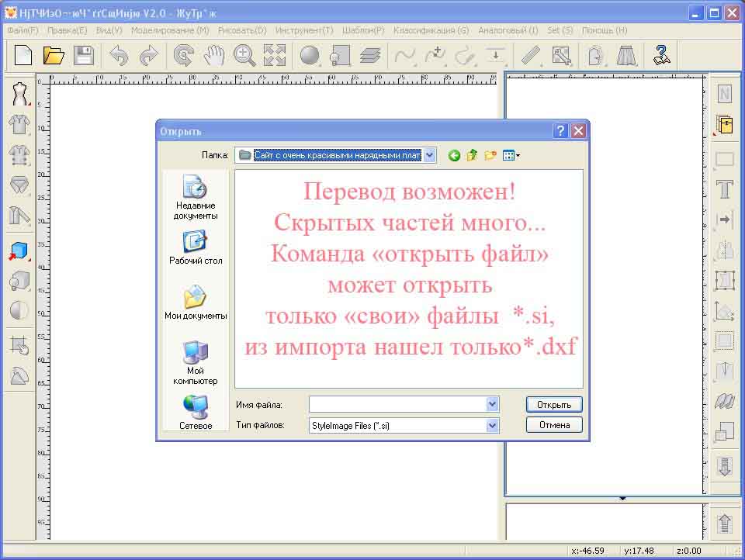Select the Zoom magnifier tool
The height and width of the screenshot is (560, 745).
tap(244, 55)
